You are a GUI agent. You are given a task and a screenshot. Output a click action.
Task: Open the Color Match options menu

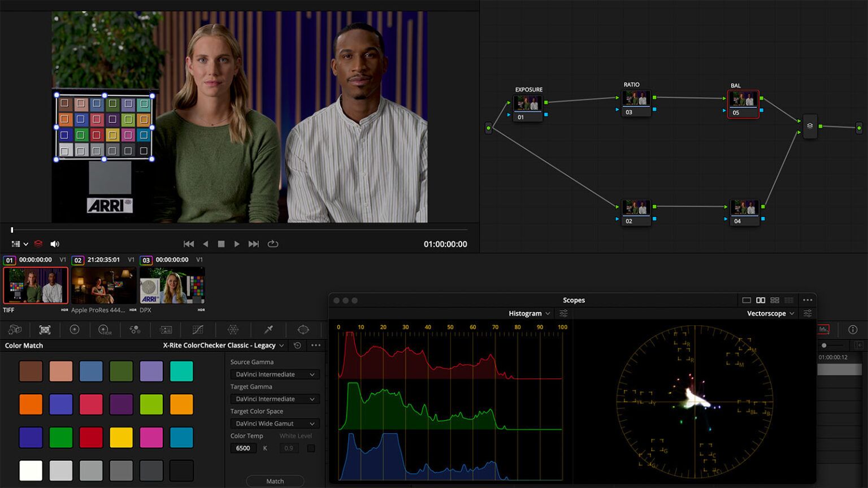[315, 345]
